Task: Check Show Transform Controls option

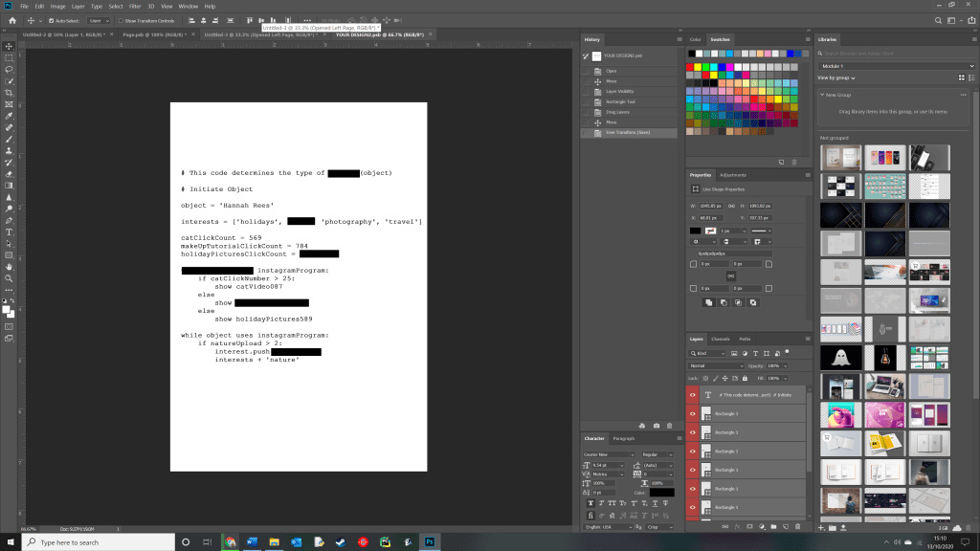Action: (122, 20)
